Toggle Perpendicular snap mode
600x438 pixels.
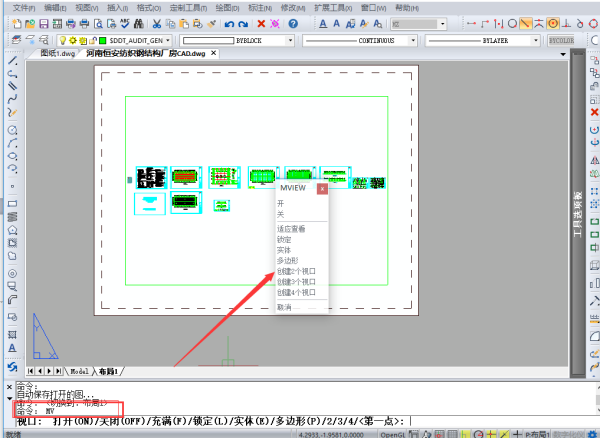566,24
